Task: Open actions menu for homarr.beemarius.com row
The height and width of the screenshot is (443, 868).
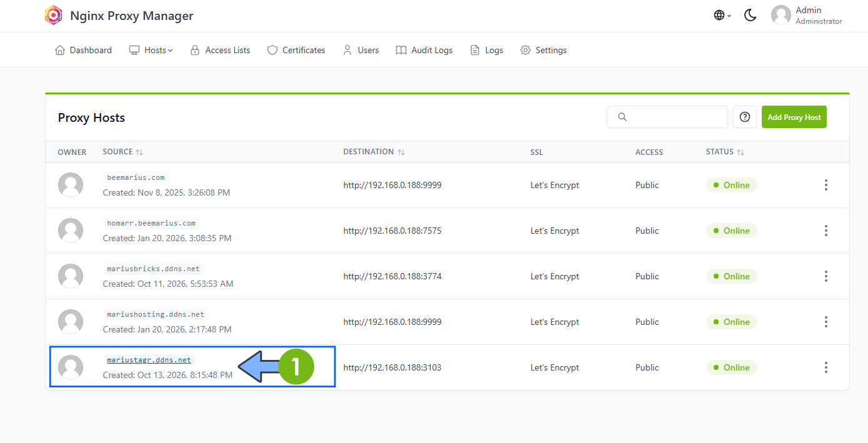Action: click(826, 231)
